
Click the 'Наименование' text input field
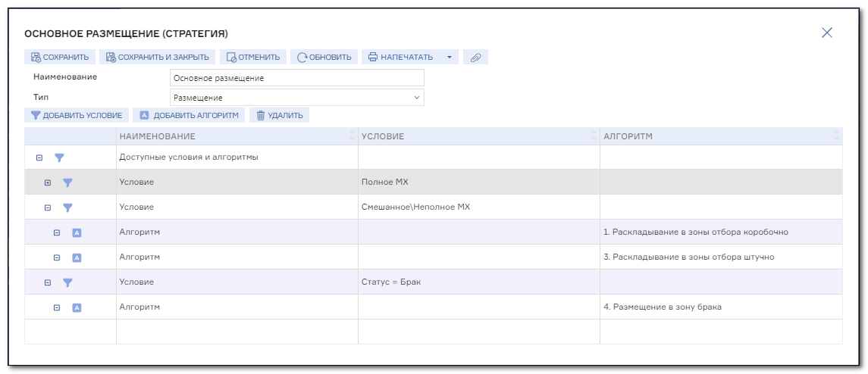point(296,78)
